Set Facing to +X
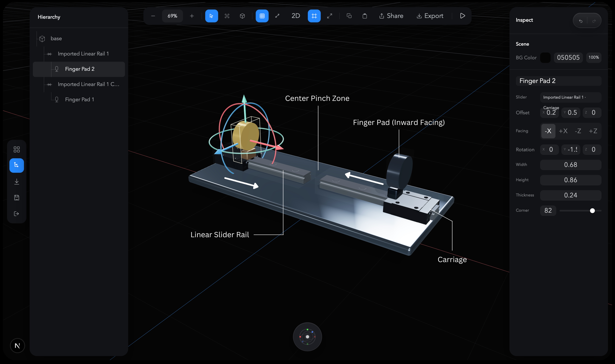This screenshot has width=615, height=364. tap(563, 131)
